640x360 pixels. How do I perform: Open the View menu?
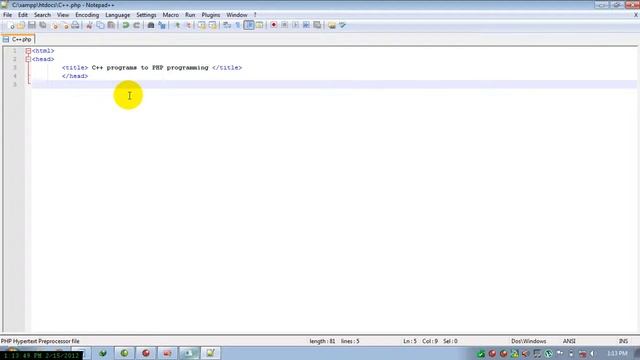click(63, 15)
